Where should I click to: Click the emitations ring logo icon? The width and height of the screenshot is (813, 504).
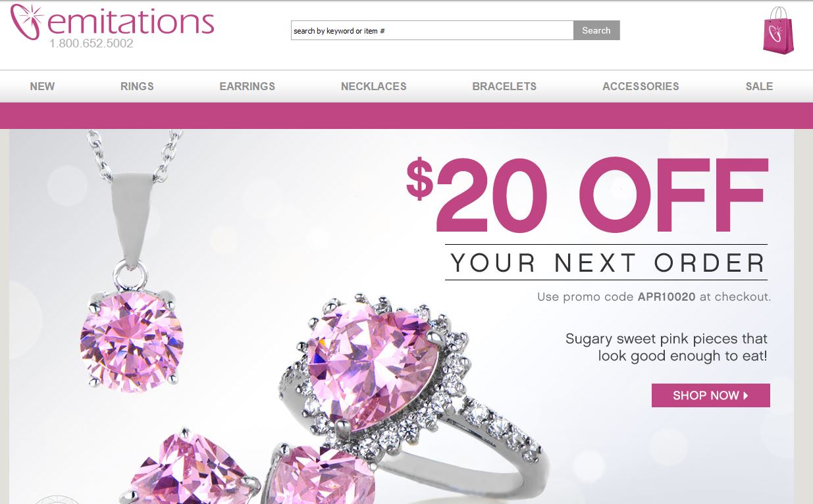[26, 21]
